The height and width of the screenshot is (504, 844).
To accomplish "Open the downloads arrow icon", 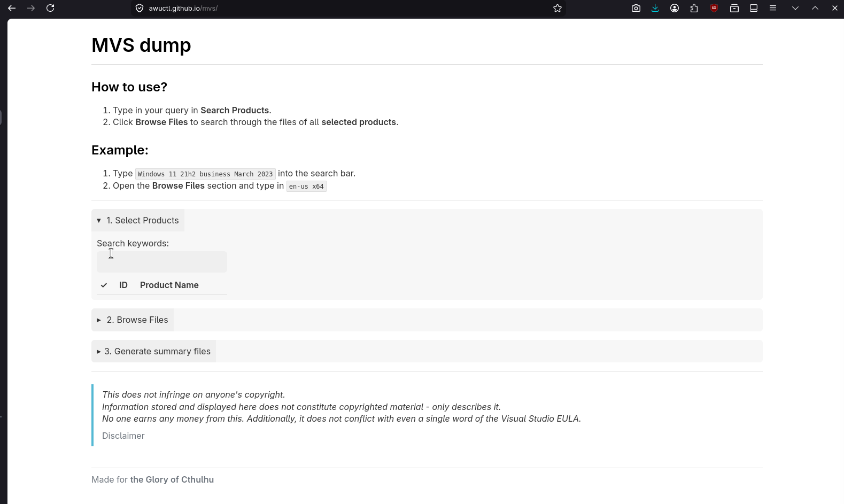I will point(655,8).
